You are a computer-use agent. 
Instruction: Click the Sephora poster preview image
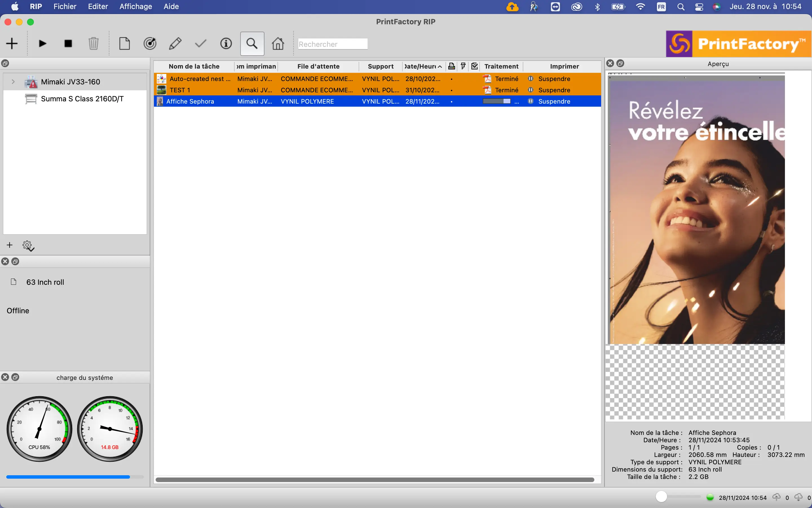[x=697, y=209]
